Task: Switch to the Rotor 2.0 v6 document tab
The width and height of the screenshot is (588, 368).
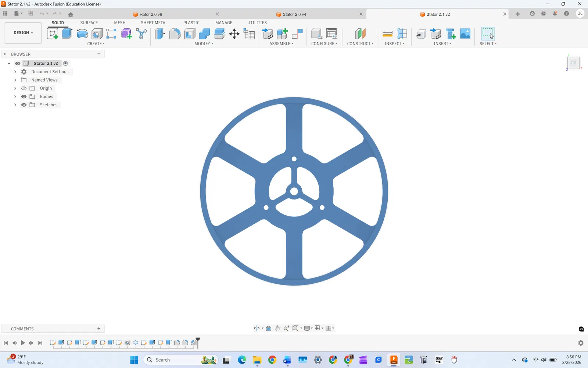Action: pos(151,14)
